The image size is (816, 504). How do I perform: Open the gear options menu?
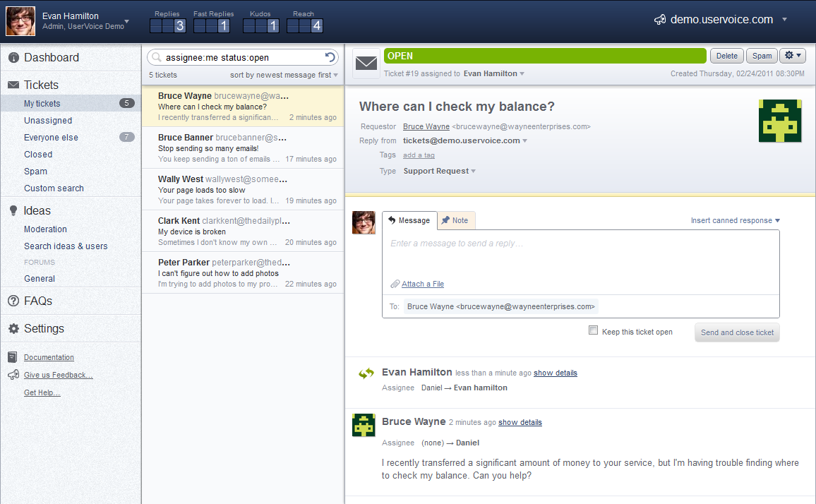pos(792,56)
